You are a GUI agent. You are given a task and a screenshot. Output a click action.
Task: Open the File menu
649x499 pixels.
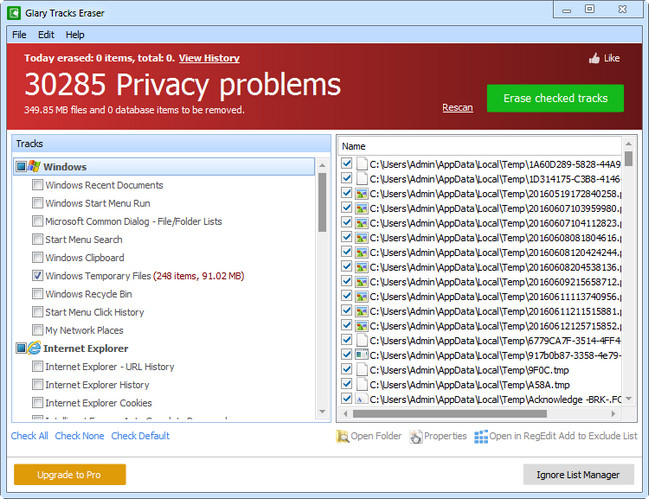(19, 35)
